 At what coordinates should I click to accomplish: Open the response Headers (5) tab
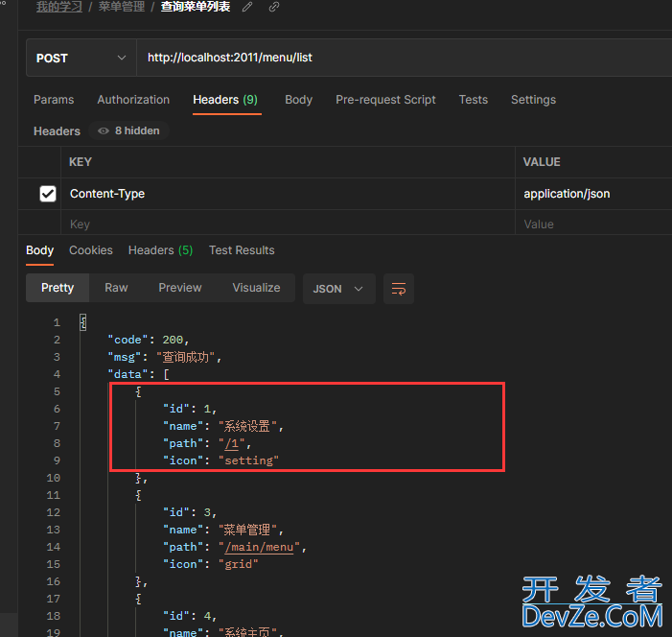(161, 250)
